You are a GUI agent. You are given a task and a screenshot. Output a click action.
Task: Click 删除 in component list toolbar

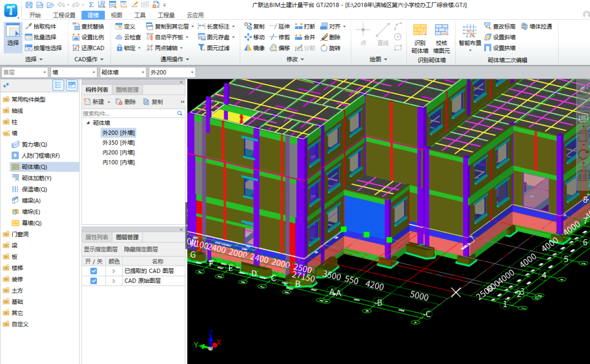click(x=126, y=102)
